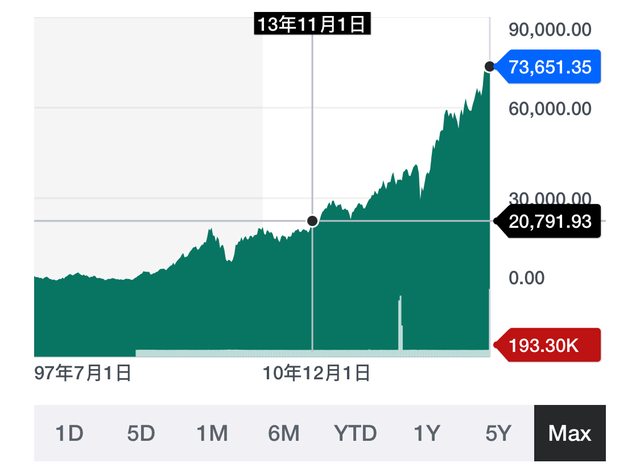The height and width of the screenshot is (475, 640).
Task: Switch to the 5D range
Action: pyautogui.click(x=141, y=433)
